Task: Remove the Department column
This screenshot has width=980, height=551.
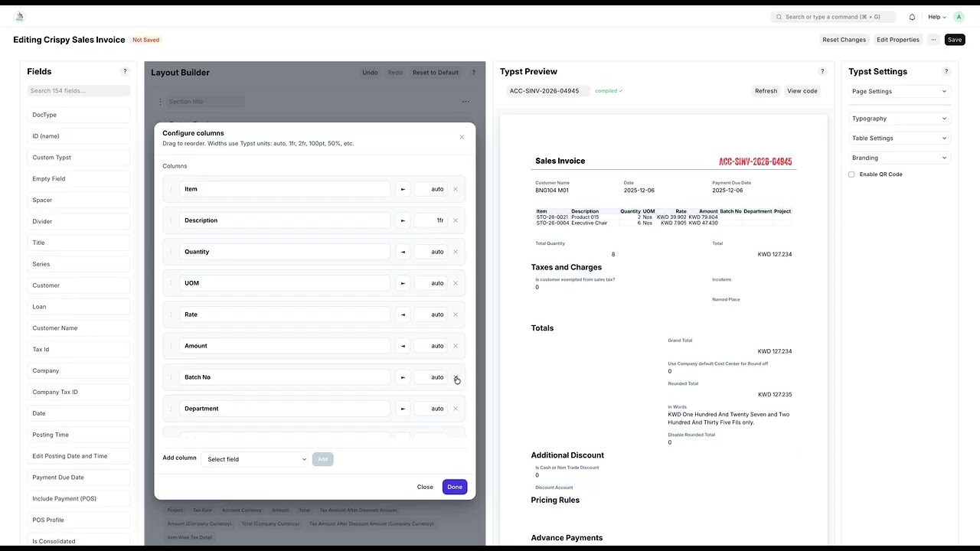Action: click(456, 409)
